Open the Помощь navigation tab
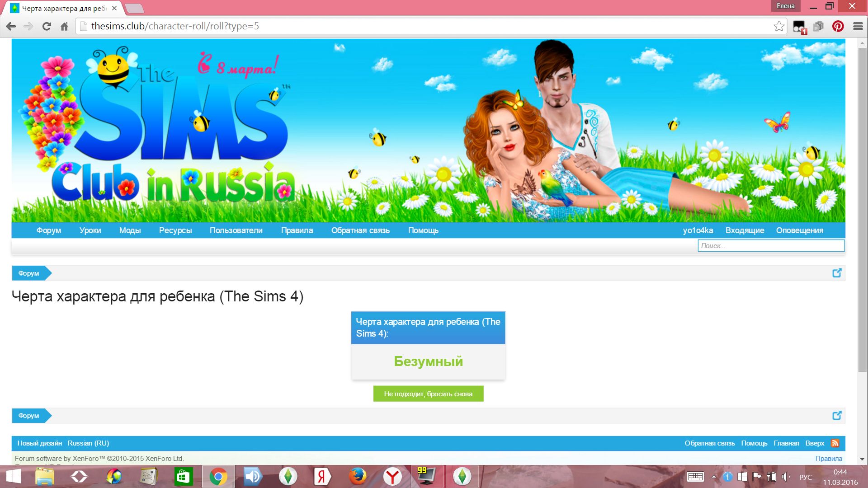The image size is (868, 488). (x=423, y=230)
